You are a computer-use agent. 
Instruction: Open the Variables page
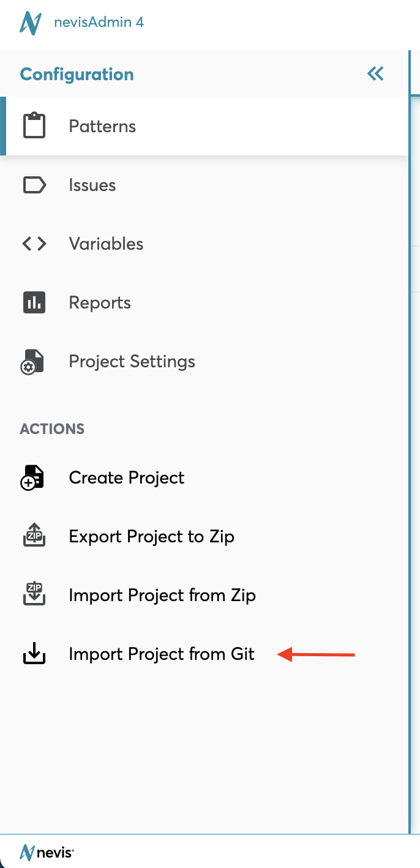point(106,244)
